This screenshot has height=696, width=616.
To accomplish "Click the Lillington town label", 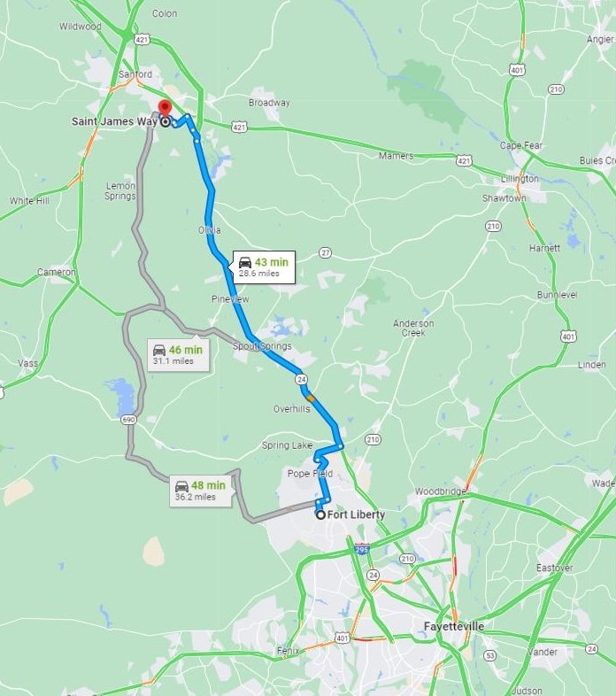I will pyautogui.click(x=520, y=179).
